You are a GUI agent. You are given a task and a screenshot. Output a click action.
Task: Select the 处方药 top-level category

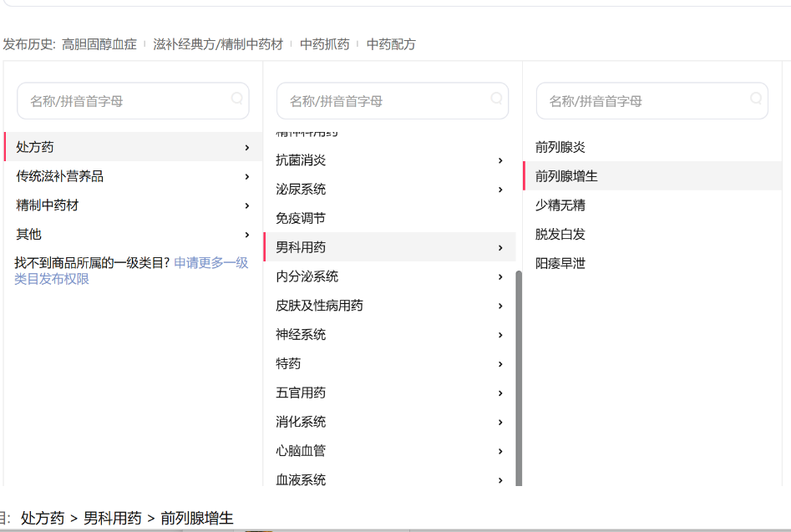[x=35, y=147]
